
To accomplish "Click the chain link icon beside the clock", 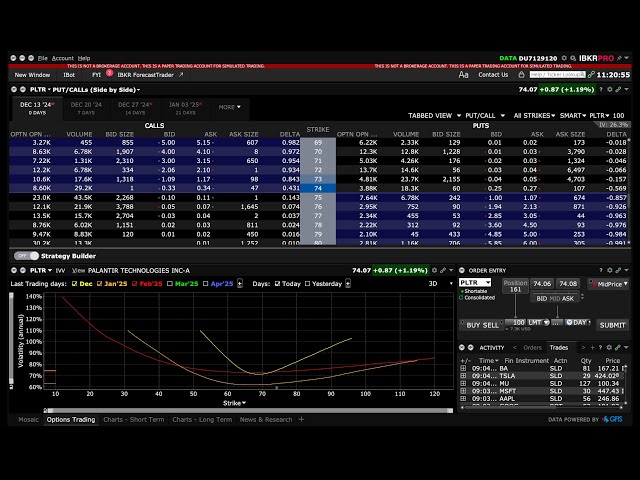I will pos(591,75).
